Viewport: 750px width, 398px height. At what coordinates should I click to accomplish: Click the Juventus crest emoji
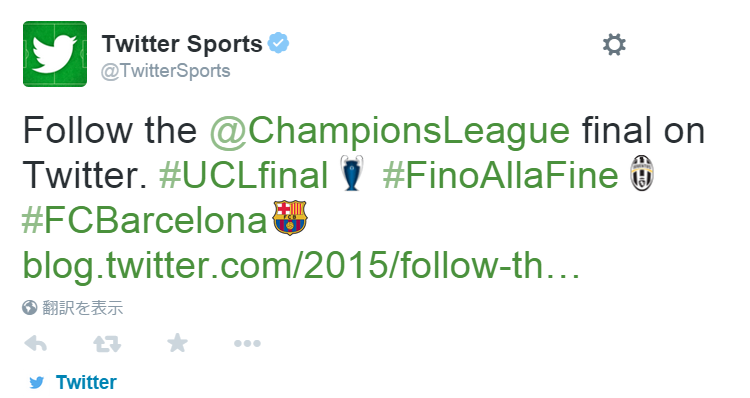coord(642,173)
